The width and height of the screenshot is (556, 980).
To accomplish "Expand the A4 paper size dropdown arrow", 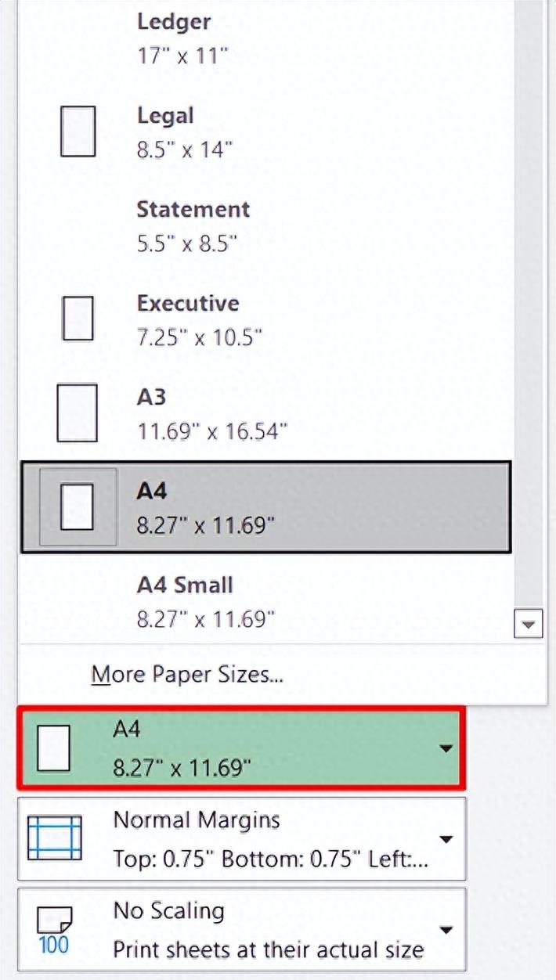I will (446, 748).
